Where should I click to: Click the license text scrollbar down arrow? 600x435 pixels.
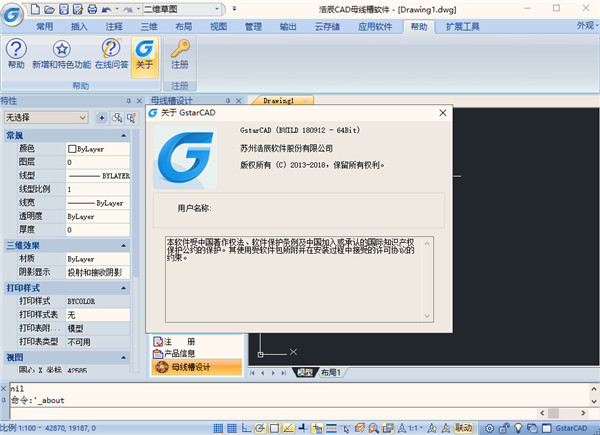click(x=427, y=316)
